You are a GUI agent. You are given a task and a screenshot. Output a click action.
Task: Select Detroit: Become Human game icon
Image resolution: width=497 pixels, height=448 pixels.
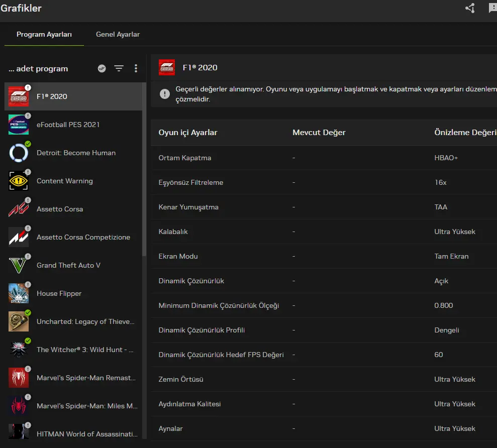(x=19, y=153)
